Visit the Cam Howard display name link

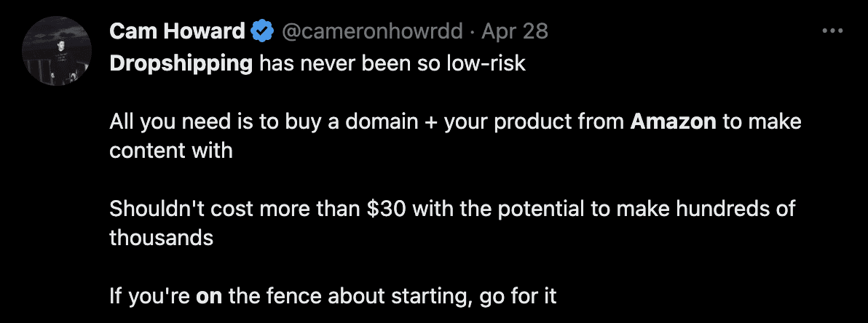point(177,31)
